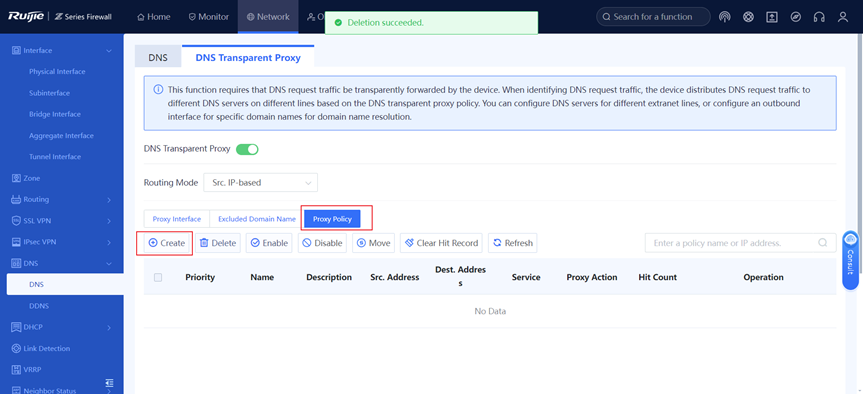Click the Disable button

323,243
